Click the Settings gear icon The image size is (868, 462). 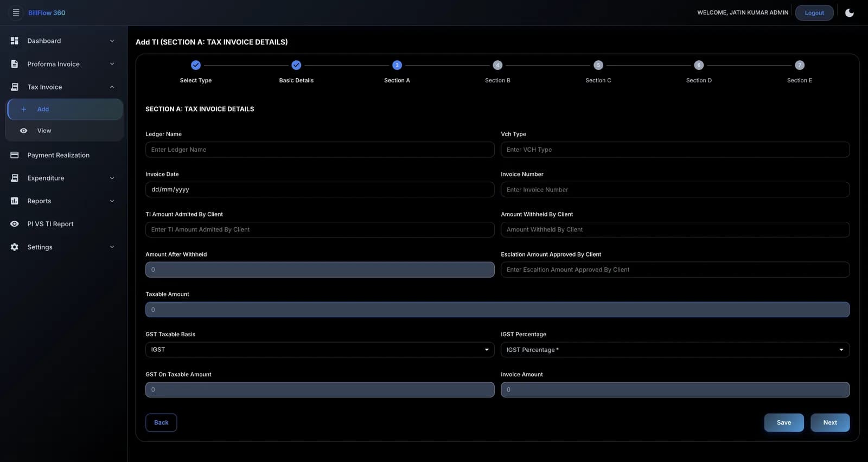click(x=15, y=247)
